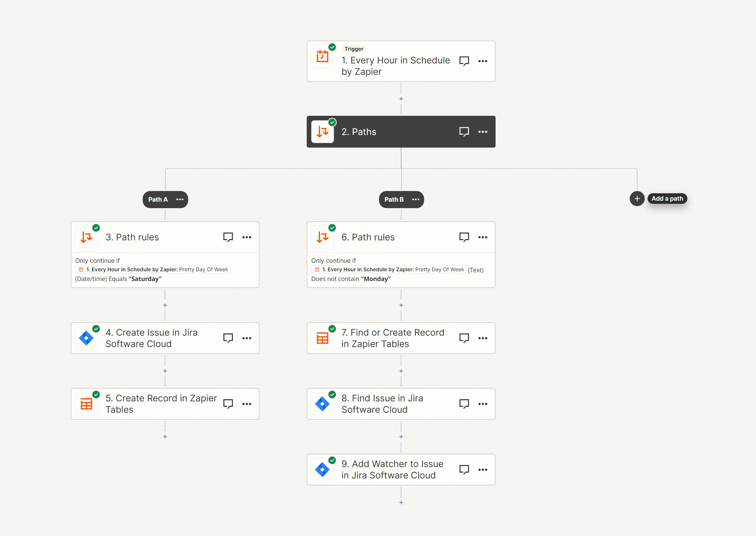Click the Add a path button
Viewport: 756px width, 536px height.
(667, 199)
